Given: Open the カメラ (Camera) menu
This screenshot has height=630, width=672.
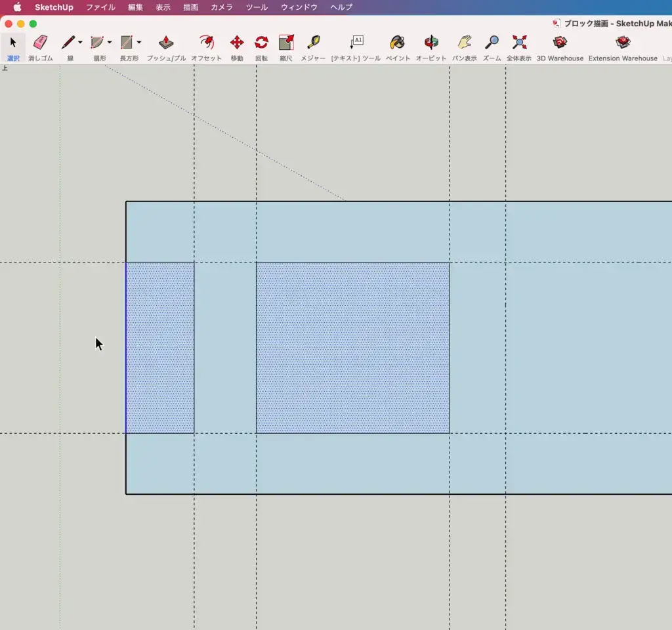Looking at the screenshot, I should click(222, 7).
